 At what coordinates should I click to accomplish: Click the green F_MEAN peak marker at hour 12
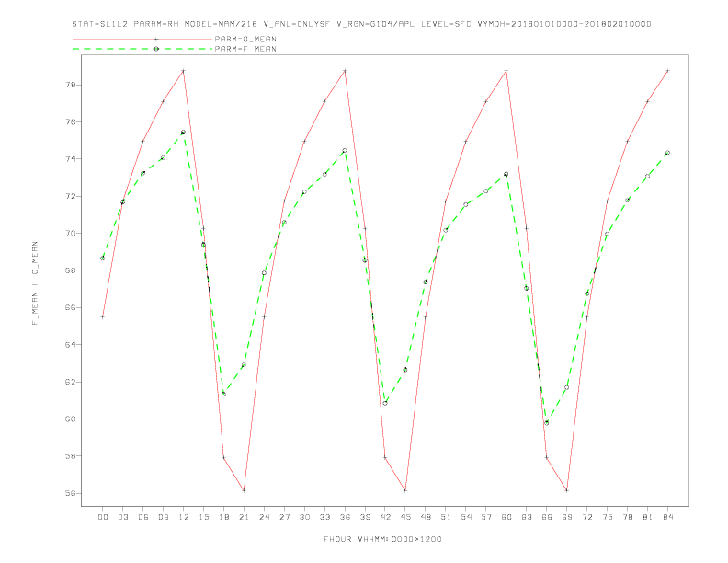184,132
